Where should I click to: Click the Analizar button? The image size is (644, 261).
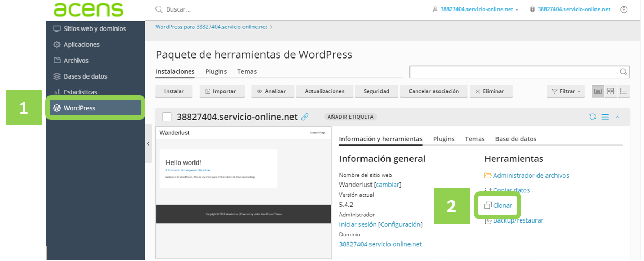(271, 91)
